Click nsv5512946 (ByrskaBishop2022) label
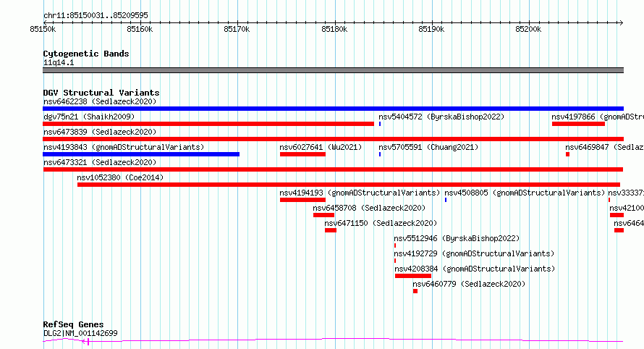Image resolution: width=644 pixels, height=349 pixels. coord(457,238)
